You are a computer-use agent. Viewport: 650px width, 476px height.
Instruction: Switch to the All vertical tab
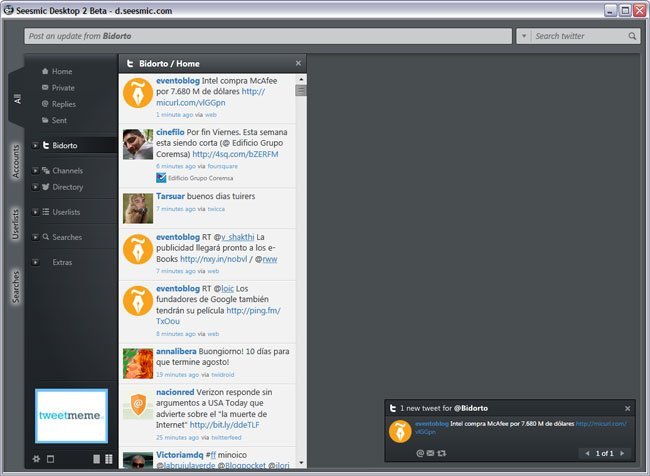pos(17,98)
